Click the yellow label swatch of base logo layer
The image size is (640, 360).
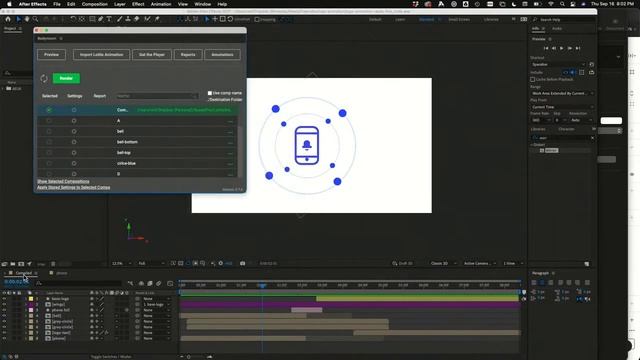click(31, 299)
